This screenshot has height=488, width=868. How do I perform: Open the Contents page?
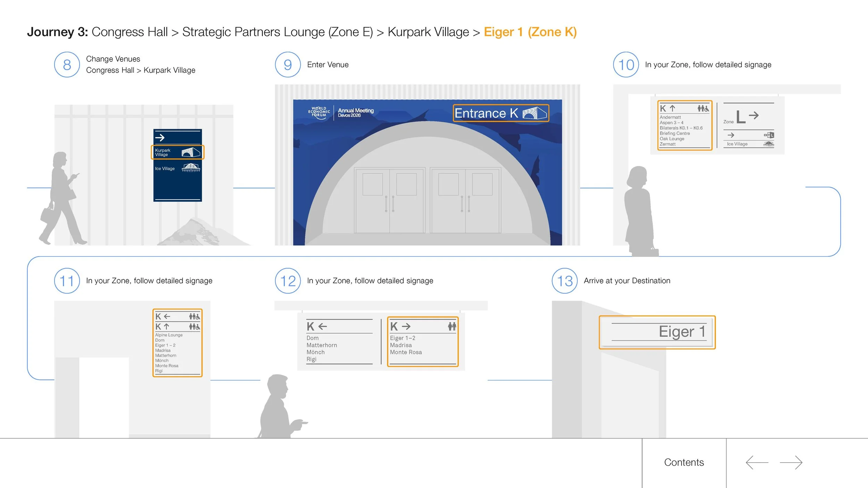[x=684, y=462]
